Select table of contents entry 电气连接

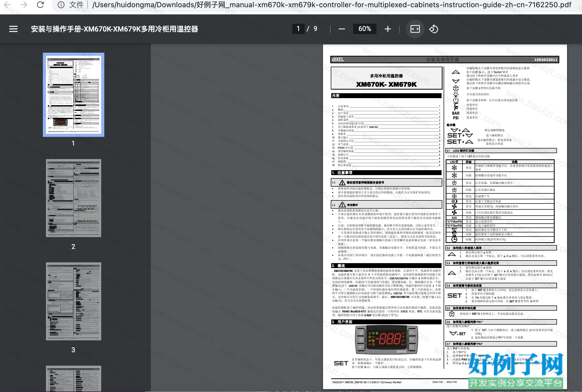pos(343,144)
